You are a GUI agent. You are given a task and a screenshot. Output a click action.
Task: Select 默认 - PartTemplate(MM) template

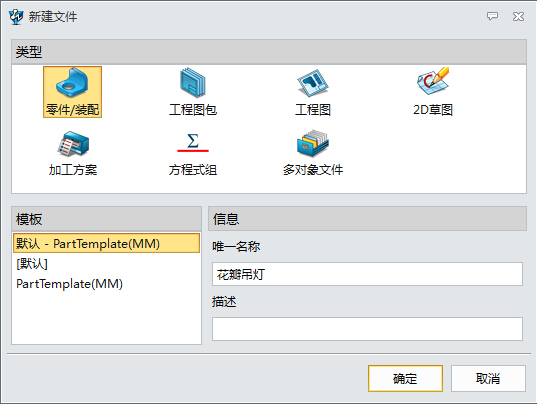click(x=106, y=243)
